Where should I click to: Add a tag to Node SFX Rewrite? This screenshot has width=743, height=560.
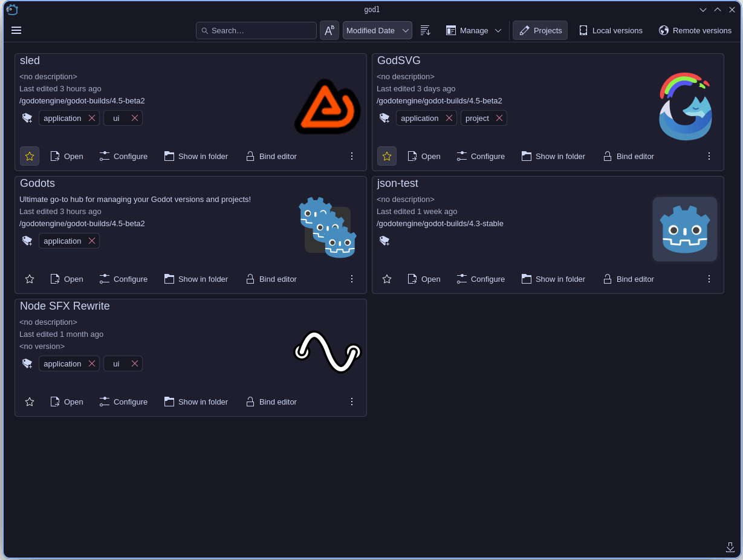[27, 363]
